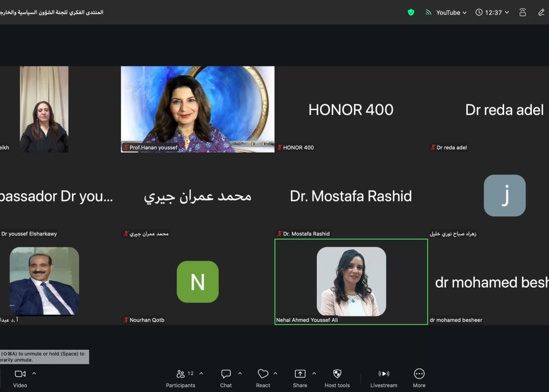The image size is (549, 392).
Task: Click the clock icon beside 12:37
Action: tap(479, 13)
